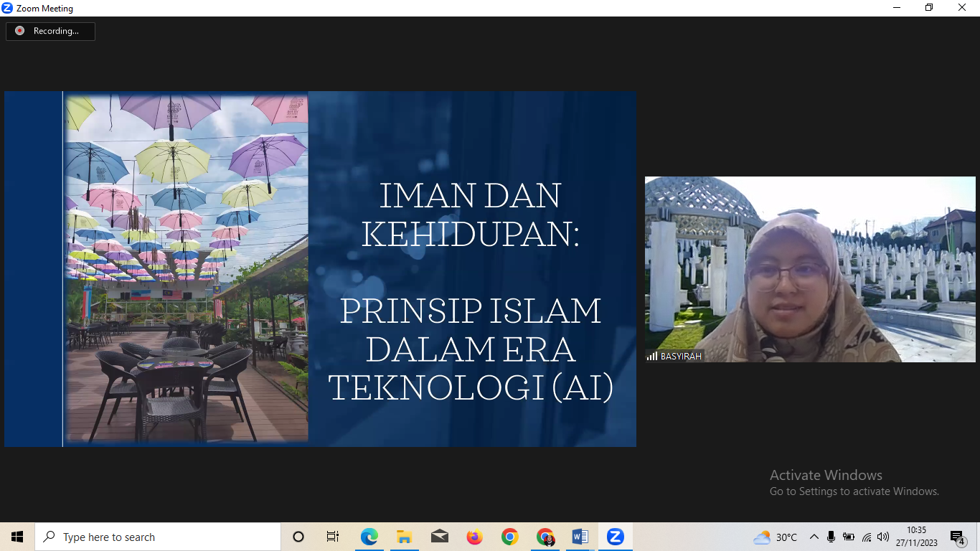Select the shared slide presentation area
Viewport: 980px width, 551px height.
[320, 269]
